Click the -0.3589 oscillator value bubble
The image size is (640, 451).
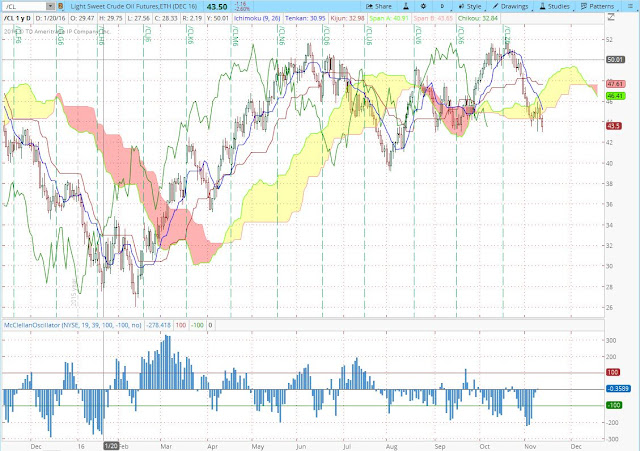[618, 389]
